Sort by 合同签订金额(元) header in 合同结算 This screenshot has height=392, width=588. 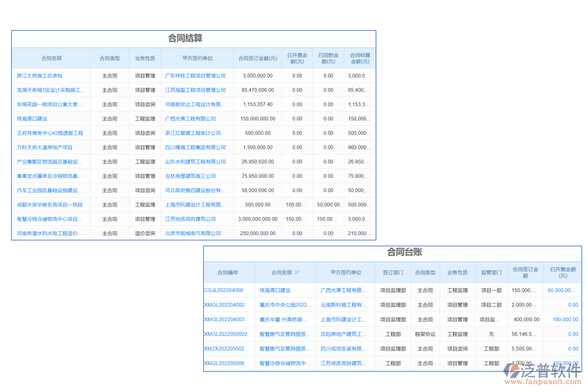(257, 58)
